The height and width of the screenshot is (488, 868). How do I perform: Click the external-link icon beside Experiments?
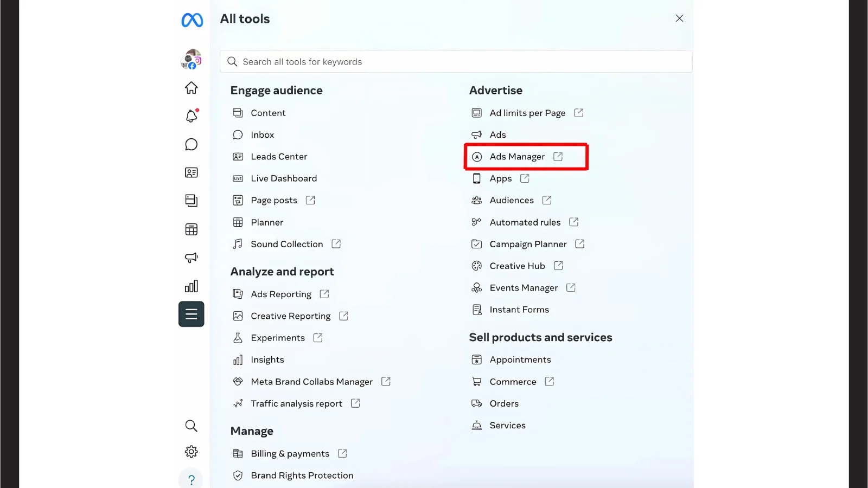(318, 338)
